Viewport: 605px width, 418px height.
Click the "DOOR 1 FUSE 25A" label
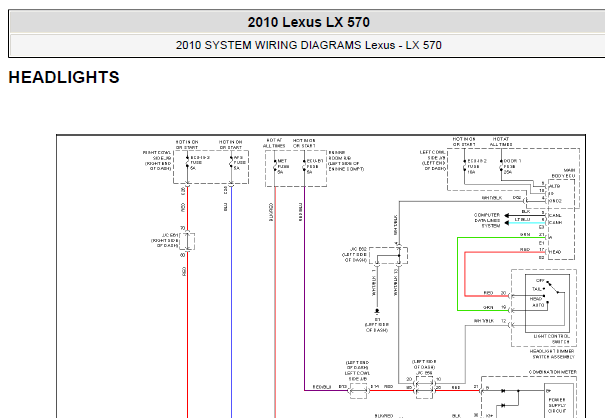(512, 166)
